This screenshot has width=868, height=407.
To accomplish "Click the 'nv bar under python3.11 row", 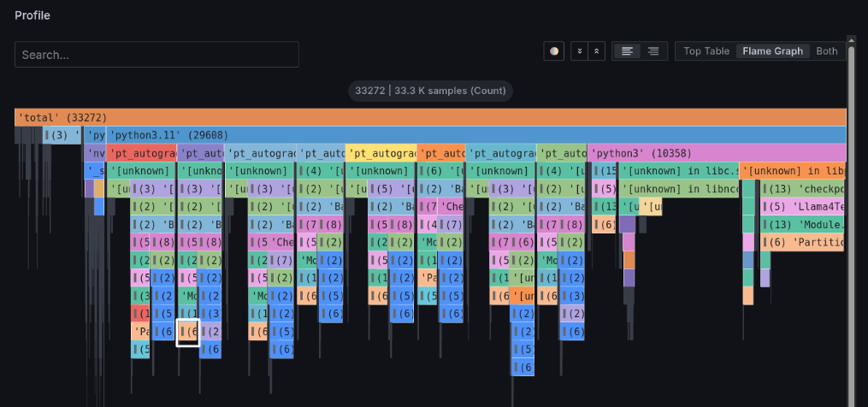I will coord(95,153).
